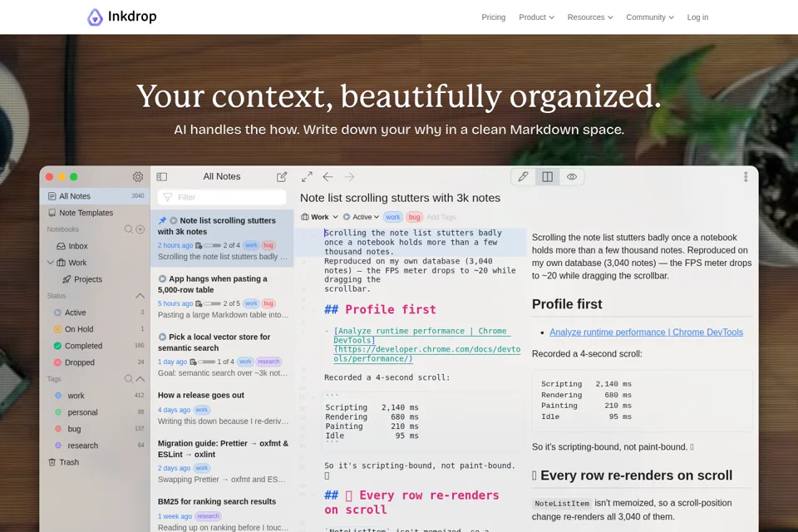
Task: Filter by Completed status
Action: (x=95, y=346)
